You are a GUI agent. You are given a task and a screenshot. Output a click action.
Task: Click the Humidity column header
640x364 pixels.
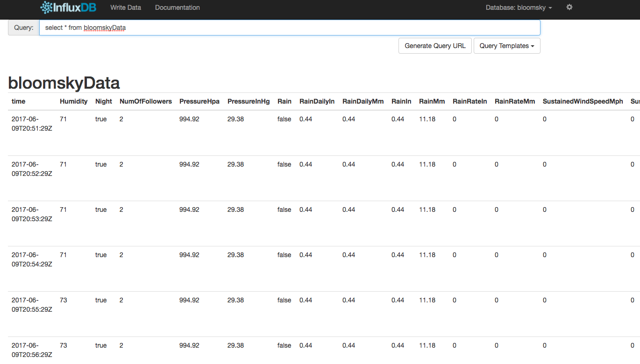click(x=74, y=101)
